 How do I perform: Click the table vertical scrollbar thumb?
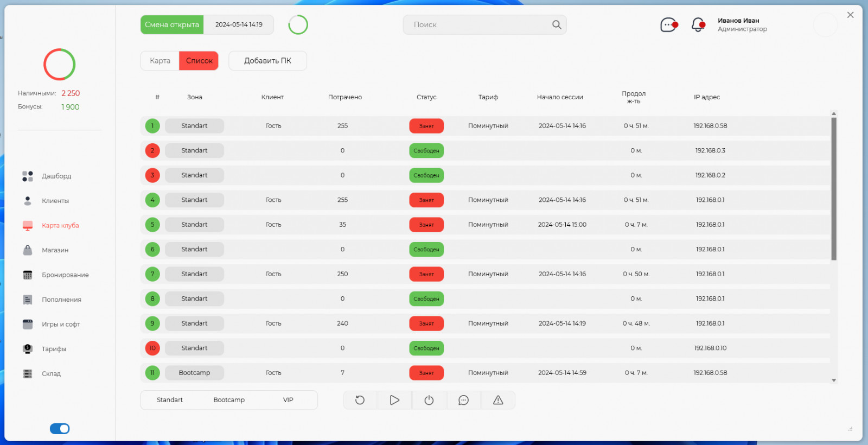coord(834,189)
